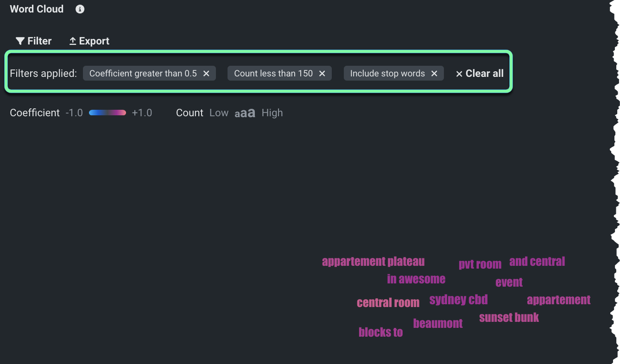This screenshot has width=620, height=364.
Task: Click the coefficient color gradient legend
Action: 107,113
